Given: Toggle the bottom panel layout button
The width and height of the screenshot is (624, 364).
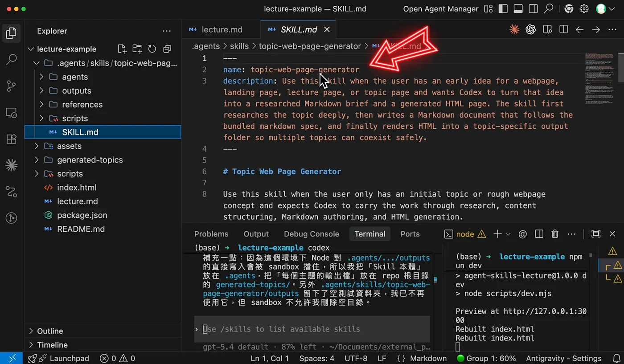Looking at the screenshot, I should (x=518, y=9).
